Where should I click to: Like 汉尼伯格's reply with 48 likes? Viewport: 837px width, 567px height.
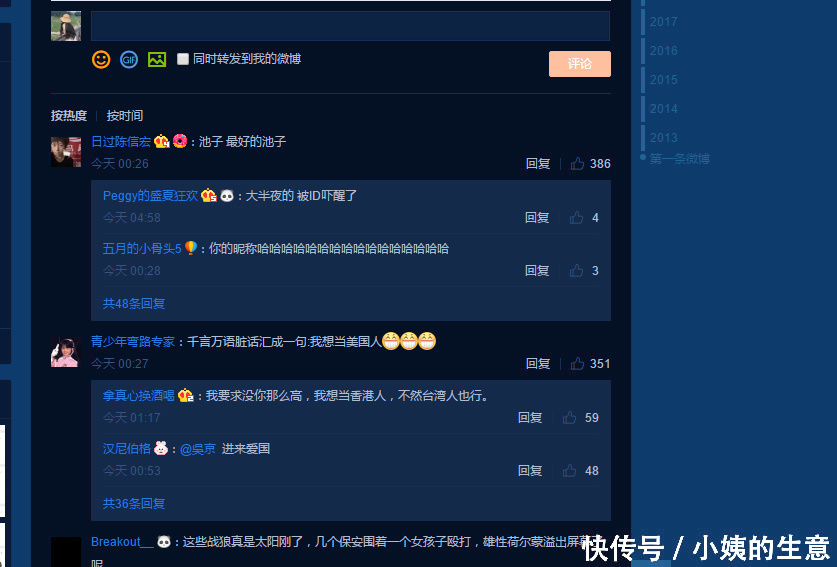point(569,470)
